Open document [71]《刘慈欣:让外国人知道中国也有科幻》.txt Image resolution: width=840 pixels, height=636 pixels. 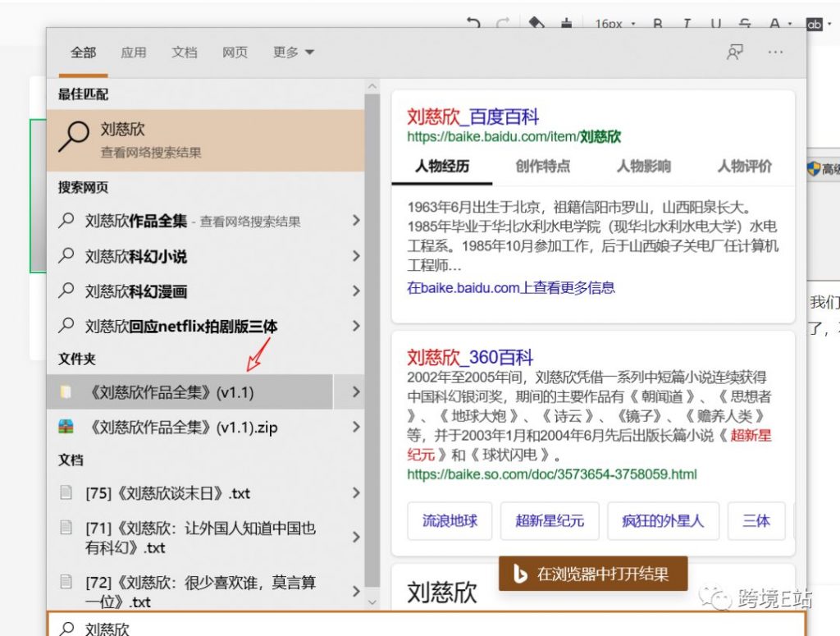click(189, 537)
